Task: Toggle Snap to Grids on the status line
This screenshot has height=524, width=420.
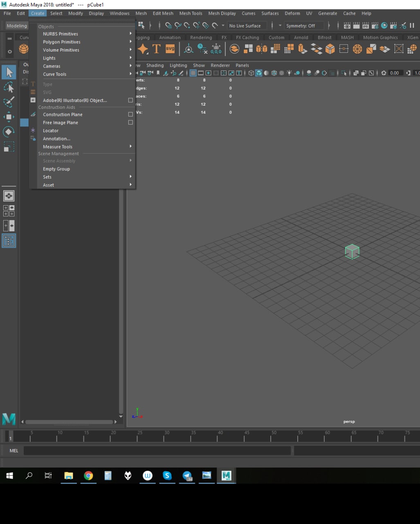Action: click(168, 25)
